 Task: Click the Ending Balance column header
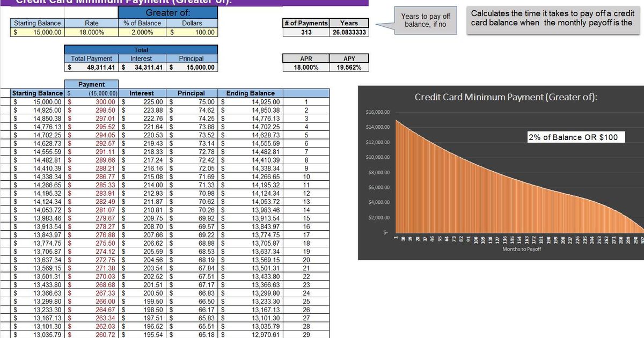[x=250, y=92]
